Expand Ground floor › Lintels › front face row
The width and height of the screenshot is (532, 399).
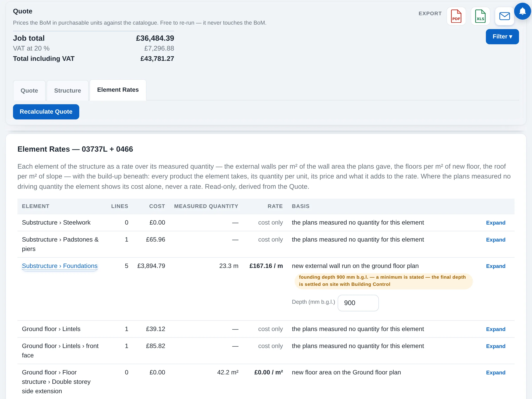click(496, 346)
